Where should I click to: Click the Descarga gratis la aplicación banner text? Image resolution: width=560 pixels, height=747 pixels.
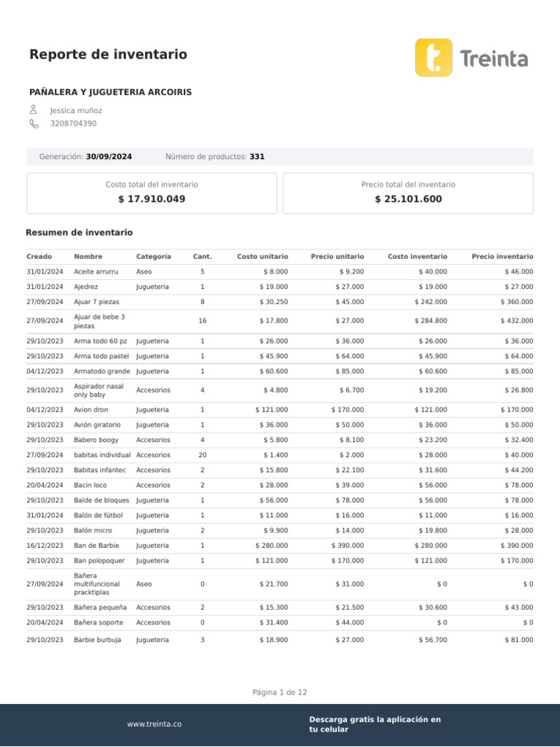point(375,724)
